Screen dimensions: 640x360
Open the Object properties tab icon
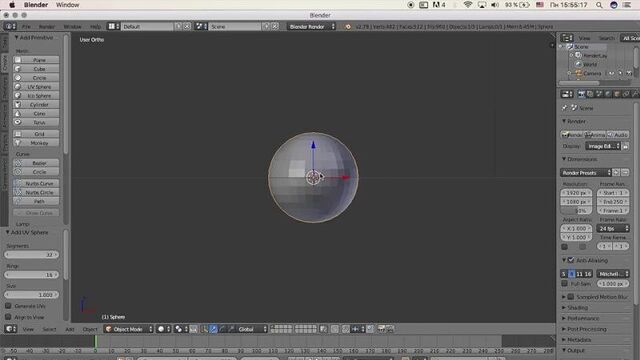[617, 94]
